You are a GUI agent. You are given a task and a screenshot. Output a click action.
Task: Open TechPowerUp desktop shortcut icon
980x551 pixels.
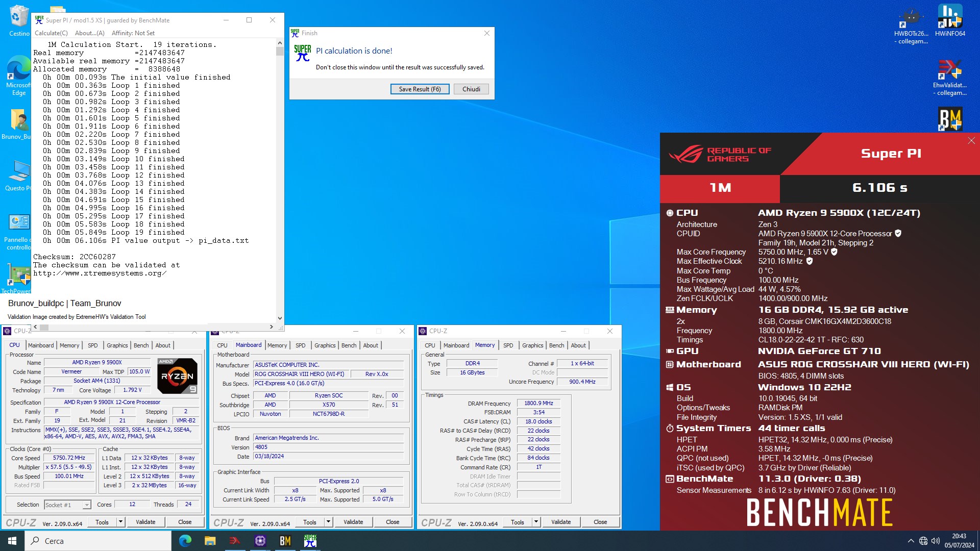pos(19,279)
